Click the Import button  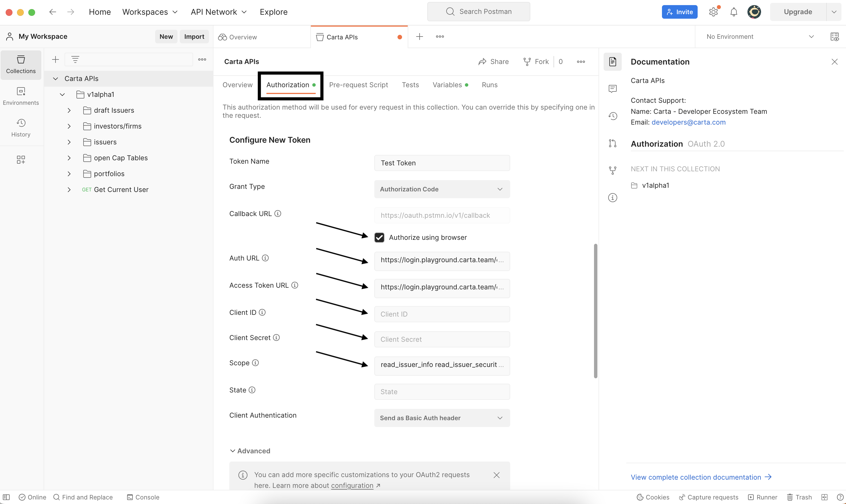[194, 36]
